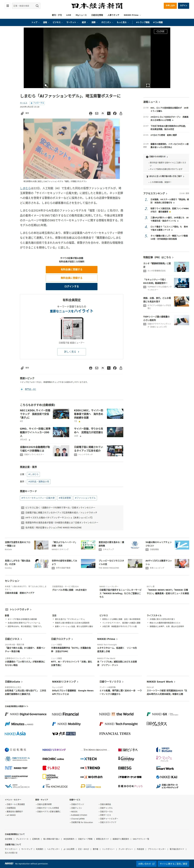Viewport: 194px width, 868px height.
Task: Follow topic 専門店・EC with the plus icon
Action: click(22, 389)
